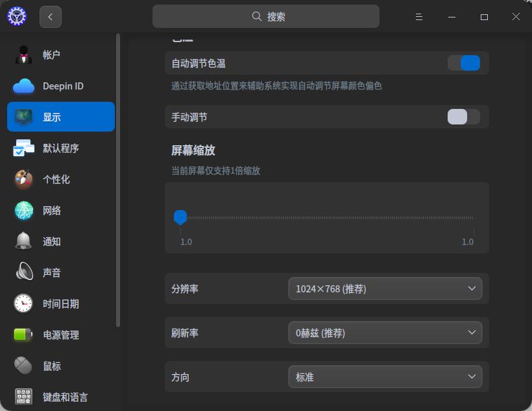Click the 电源管理 battery icon
The width and height of the screenshot is (532, 411).
tap(23, 335)
